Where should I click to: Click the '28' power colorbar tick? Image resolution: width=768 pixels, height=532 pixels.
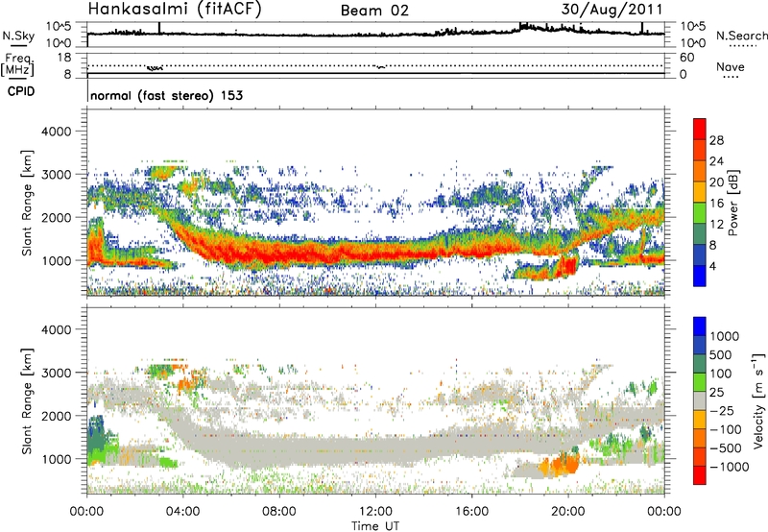[x=716, y=140]
